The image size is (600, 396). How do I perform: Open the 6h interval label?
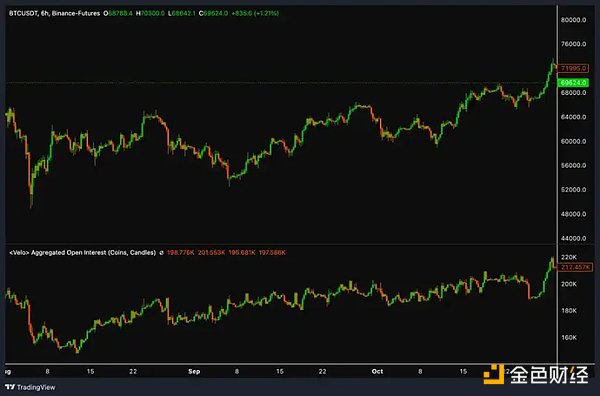(44, 13)
